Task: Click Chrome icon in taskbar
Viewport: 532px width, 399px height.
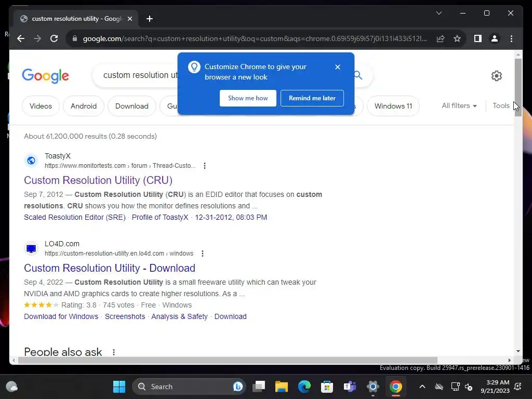Action: click(395, 387)
